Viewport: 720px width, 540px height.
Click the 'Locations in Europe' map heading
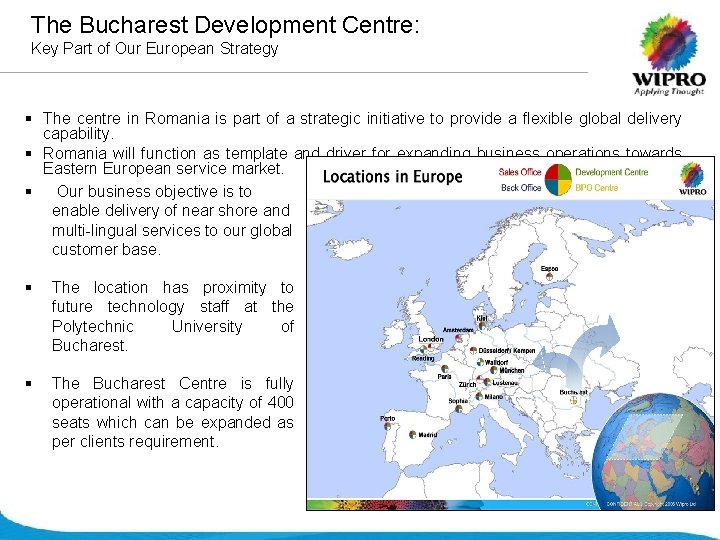point(393,177)
